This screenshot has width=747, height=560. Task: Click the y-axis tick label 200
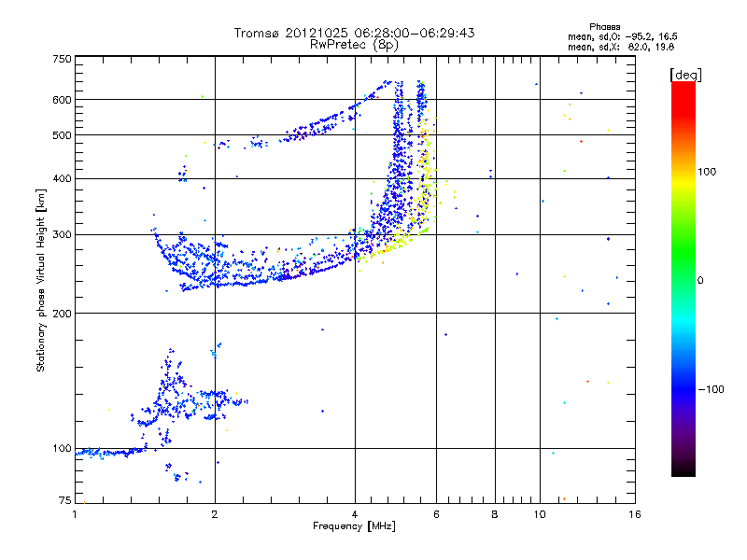pos(62,314)
